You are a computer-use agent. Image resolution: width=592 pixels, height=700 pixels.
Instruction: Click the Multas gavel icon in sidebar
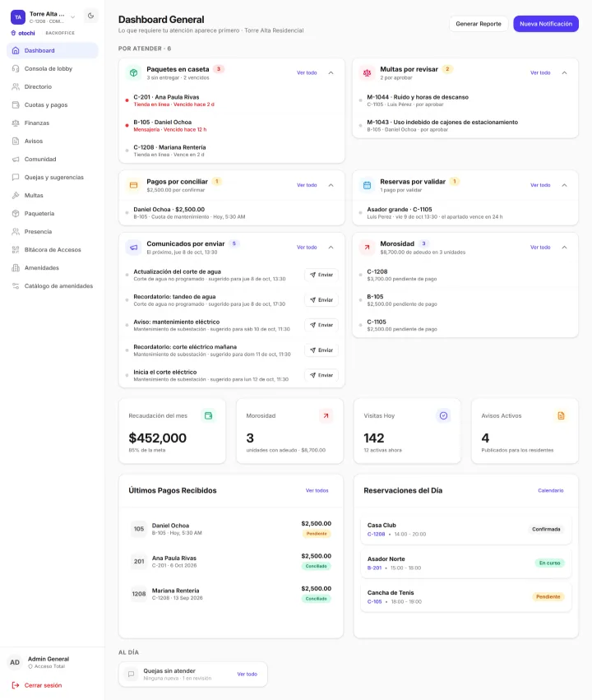coord(16,196)
